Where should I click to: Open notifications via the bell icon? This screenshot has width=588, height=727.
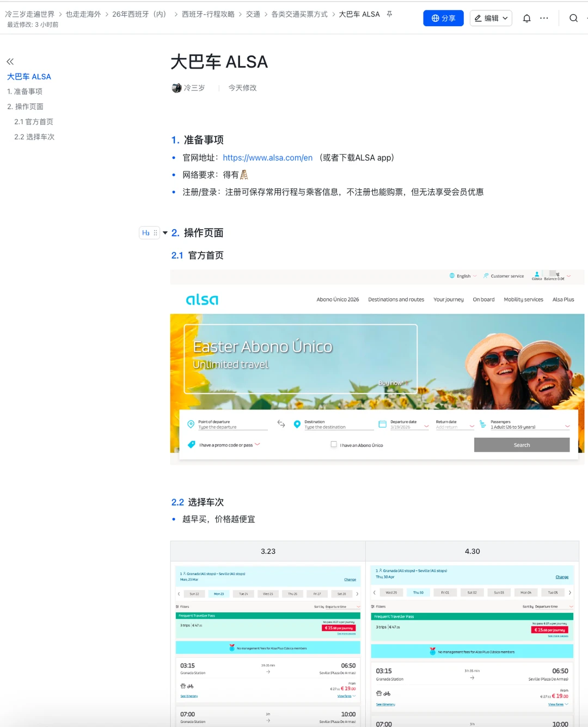(x=526, y=18)
